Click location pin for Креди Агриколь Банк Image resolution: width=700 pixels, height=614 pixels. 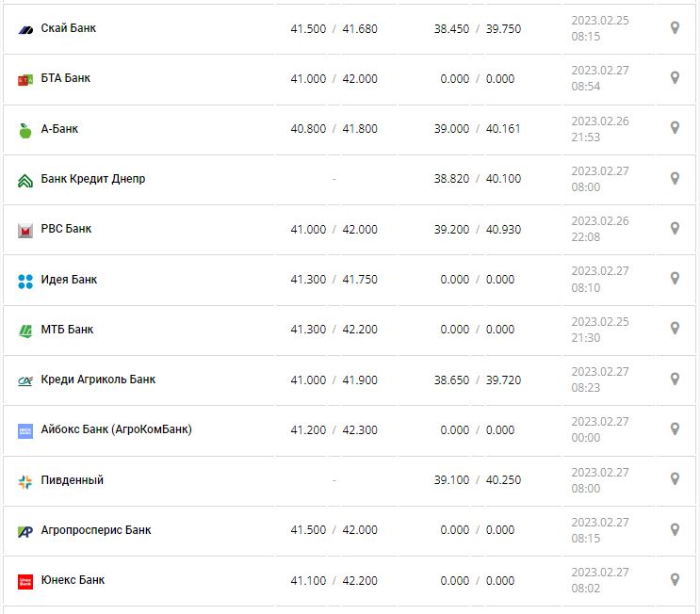(675, 379)
